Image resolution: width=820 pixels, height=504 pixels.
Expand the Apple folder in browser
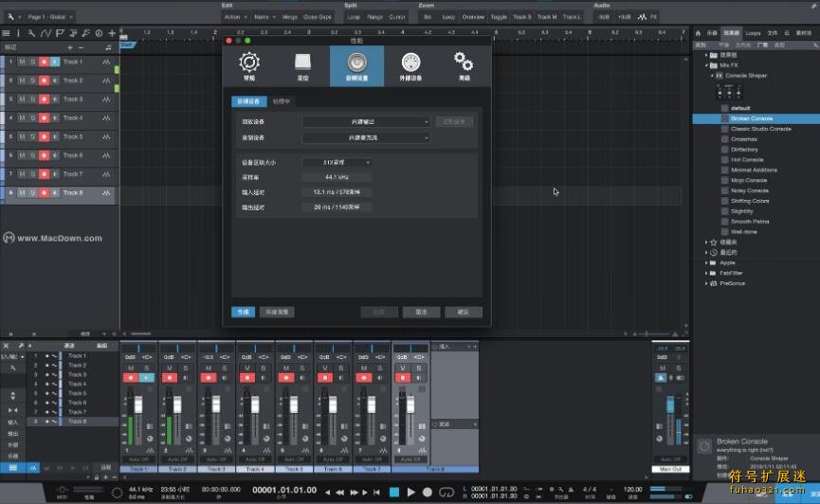click(706, 263)
